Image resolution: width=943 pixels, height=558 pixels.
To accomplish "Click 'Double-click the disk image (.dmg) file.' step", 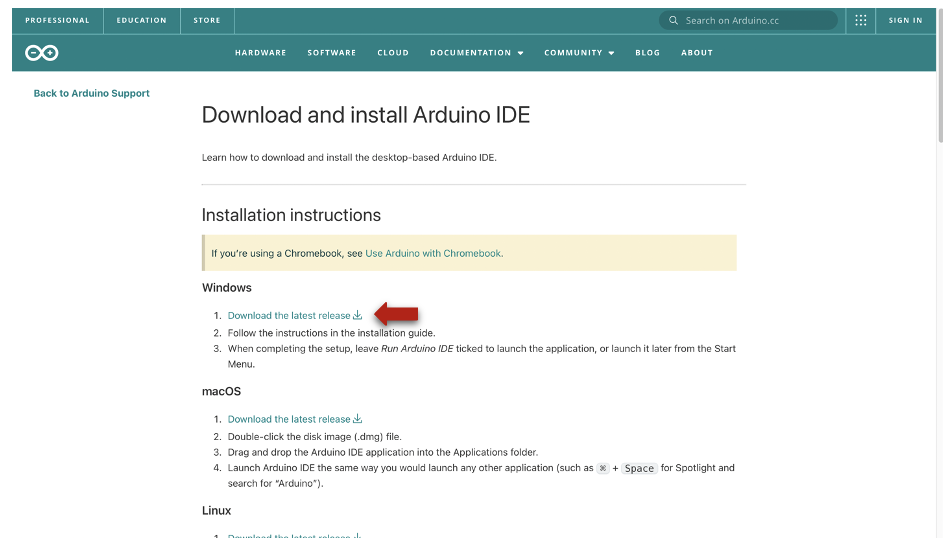I will [315, 437].
